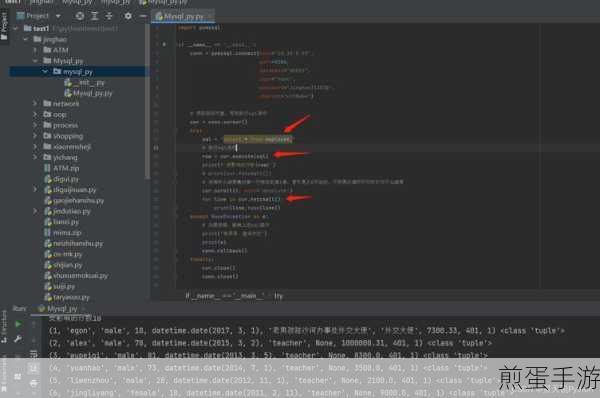Select the mysql_py package row
Screen dimensions: 600x398
tap(77, 72)
